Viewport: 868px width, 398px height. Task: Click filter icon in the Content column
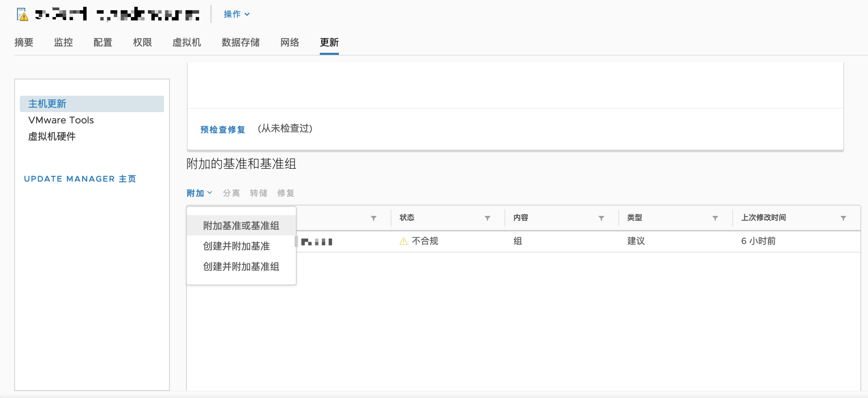pyautogui.click(x=601, y=218)
